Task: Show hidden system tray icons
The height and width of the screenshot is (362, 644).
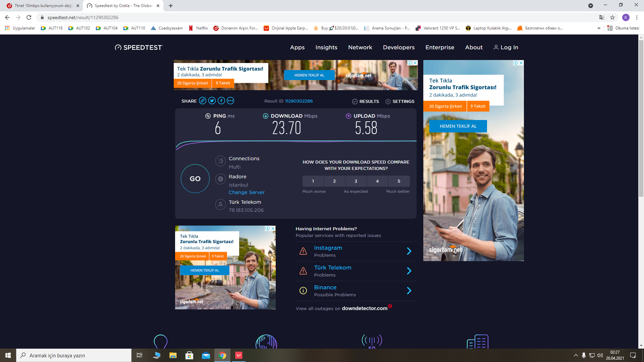Action: (x=576, y=355)
